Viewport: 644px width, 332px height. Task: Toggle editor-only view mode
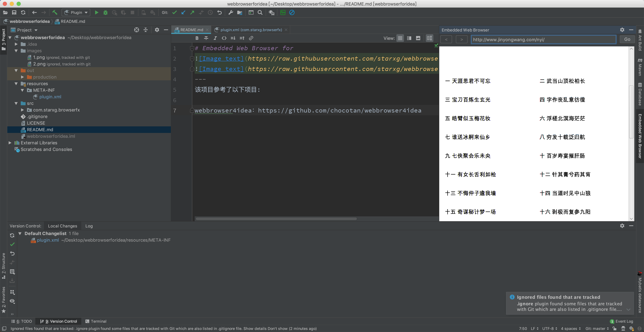tap(400, 38)
